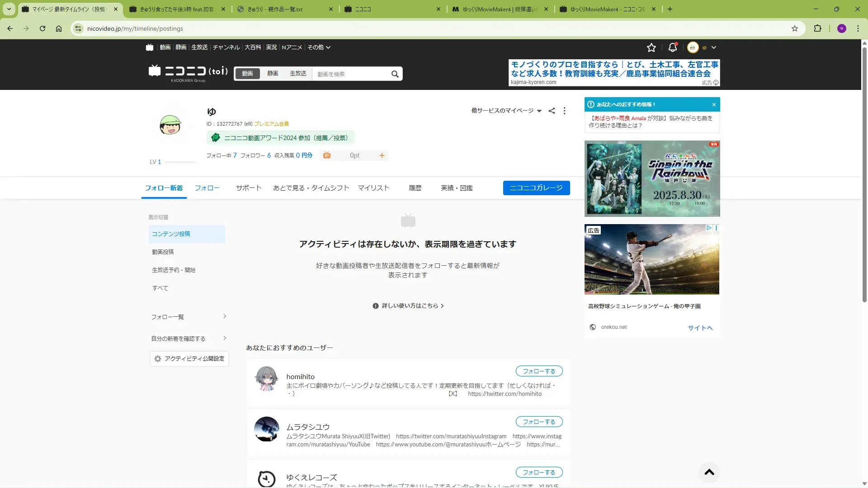Image resolution: width=868 pixels, height=488 pixels.
Task: Click the favorites star in Niconico header
Action: 651,47
